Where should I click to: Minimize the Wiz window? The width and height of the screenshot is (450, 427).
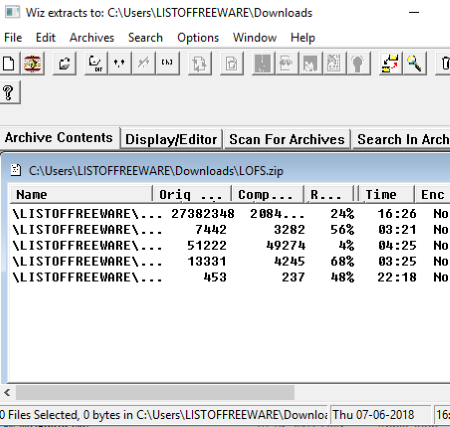pos(414,13)
